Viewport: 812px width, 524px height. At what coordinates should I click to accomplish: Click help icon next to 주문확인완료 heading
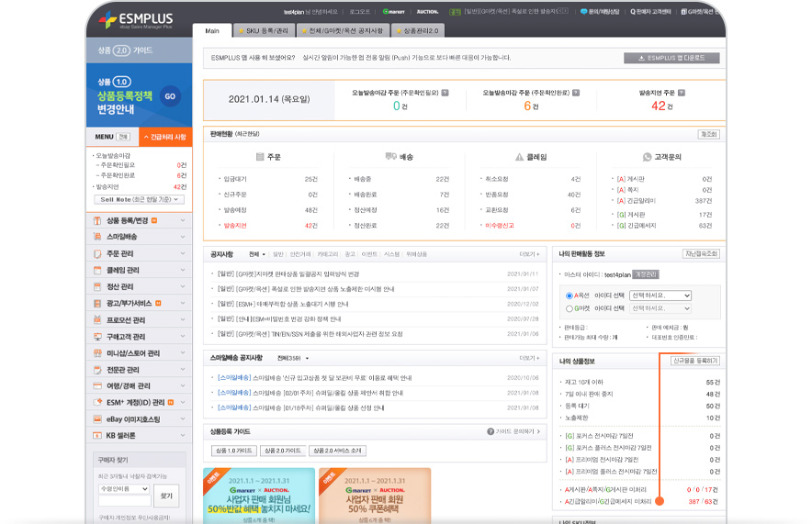tap(576, 93)
